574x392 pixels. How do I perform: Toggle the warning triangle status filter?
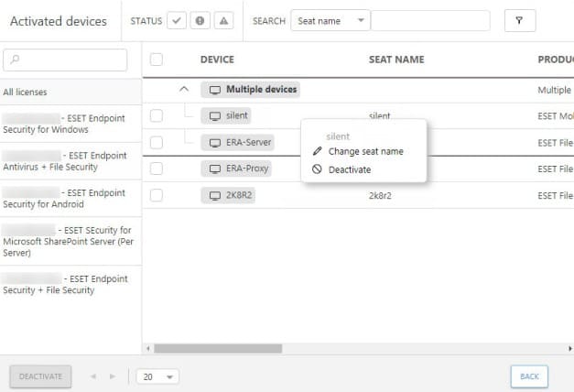coord(223,21)
